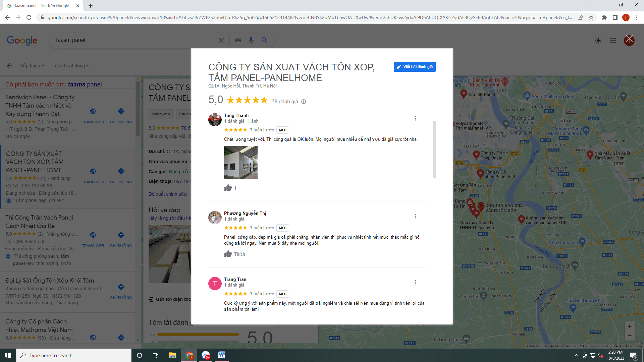The height and width of the screenshot is (362, 644).
Task: Select the taasm panel browser tab
Action: [x=42, y=6]
